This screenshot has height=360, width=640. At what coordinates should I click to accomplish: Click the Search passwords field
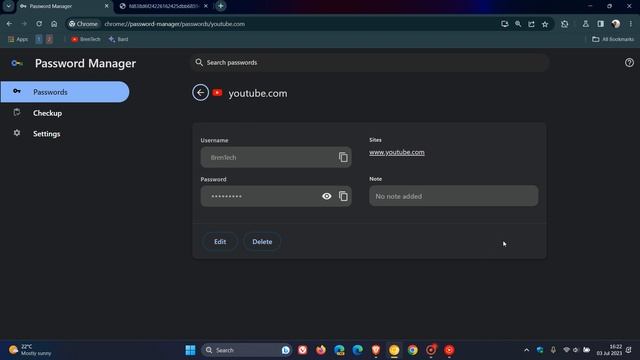(x=369, y=62)
